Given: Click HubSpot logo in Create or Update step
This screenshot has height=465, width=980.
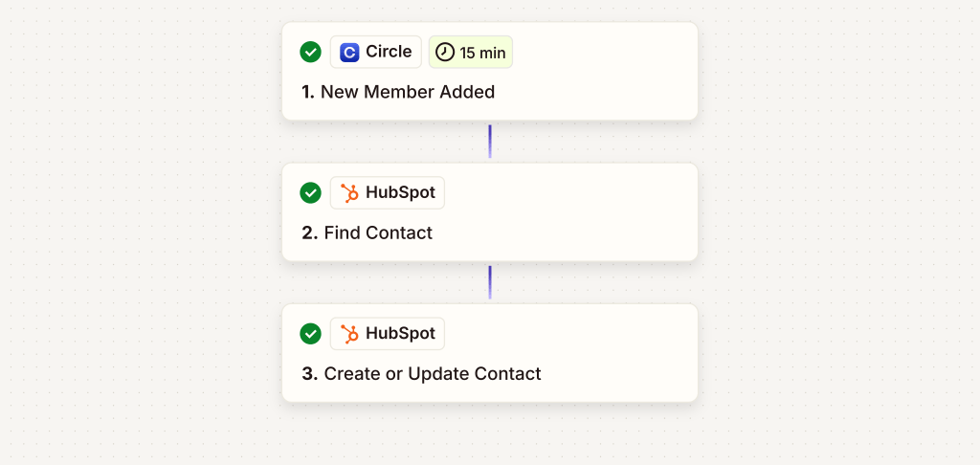Looking at the screenshot, I should [350, 334].
